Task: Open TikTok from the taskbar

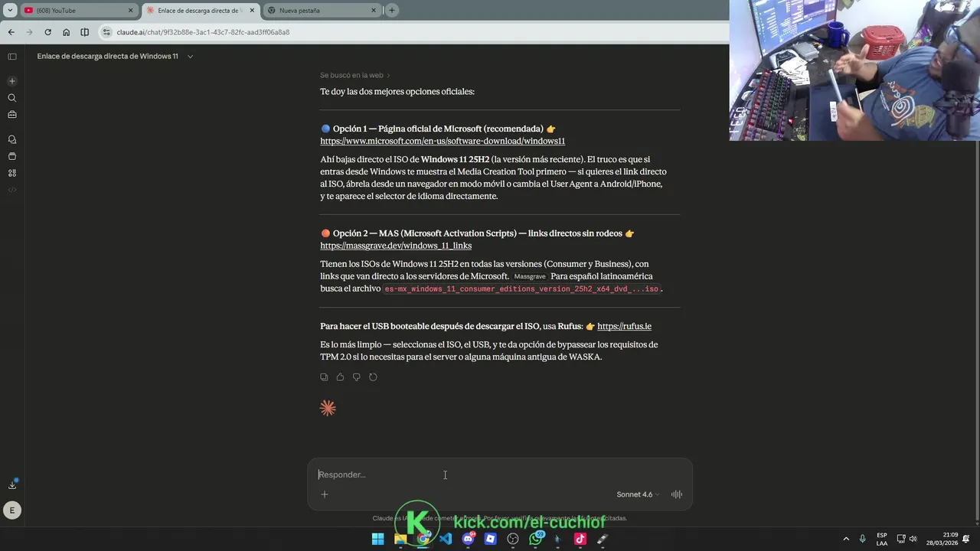Action: 580,539
